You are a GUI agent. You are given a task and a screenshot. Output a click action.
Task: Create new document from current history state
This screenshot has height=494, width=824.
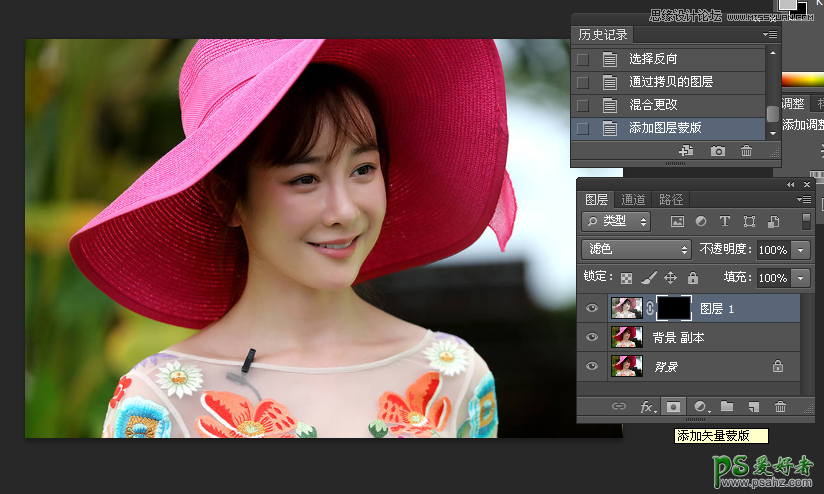pos(686,151)
